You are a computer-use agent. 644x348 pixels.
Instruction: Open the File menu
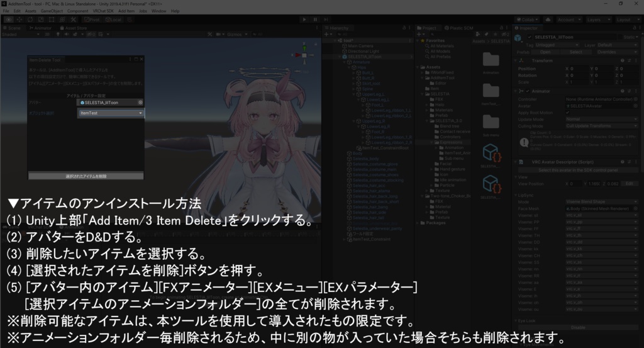pos(6,11)
